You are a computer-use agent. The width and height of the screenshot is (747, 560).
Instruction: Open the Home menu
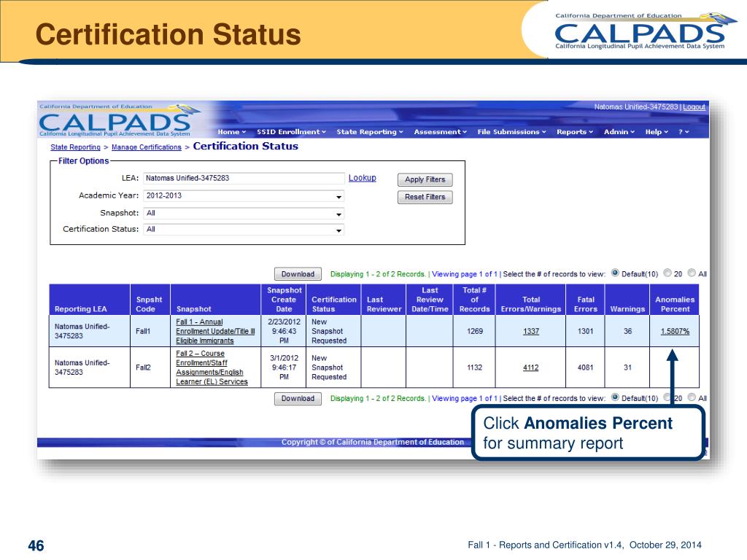pos(231,132)
